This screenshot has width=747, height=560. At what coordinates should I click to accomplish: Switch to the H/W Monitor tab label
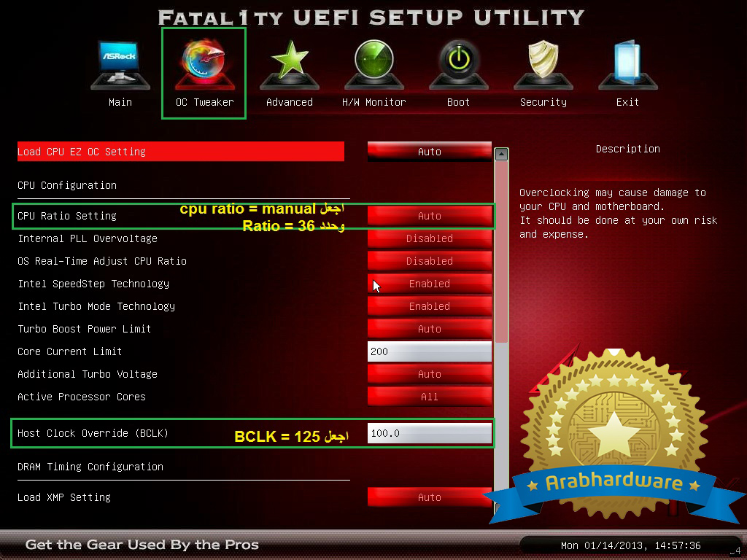point(373,102)
